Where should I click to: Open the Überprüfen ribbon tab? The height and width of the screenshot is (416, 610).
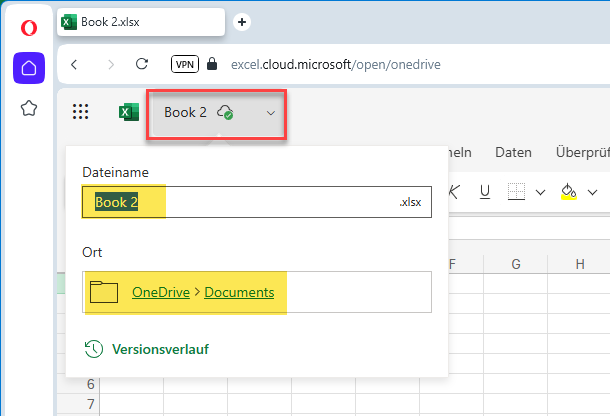click(x=583, y=153)
